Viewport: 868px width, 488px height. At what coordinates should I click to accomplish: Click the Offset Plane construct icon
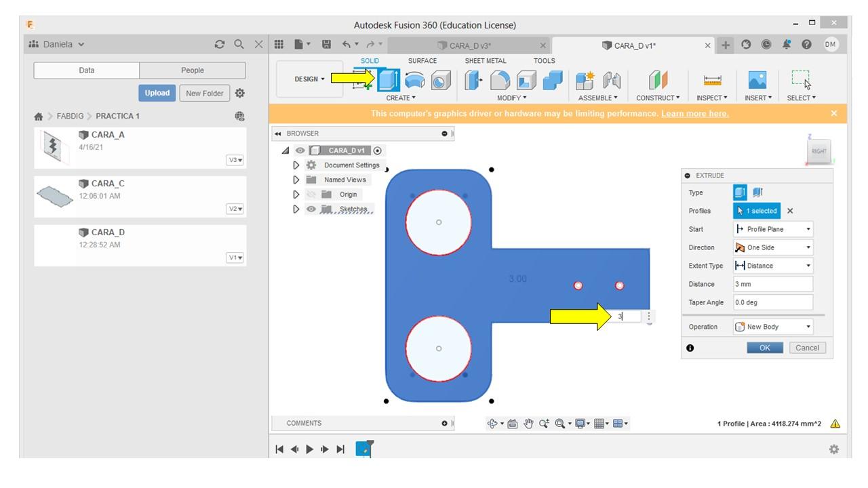click(x=658, y=81)
